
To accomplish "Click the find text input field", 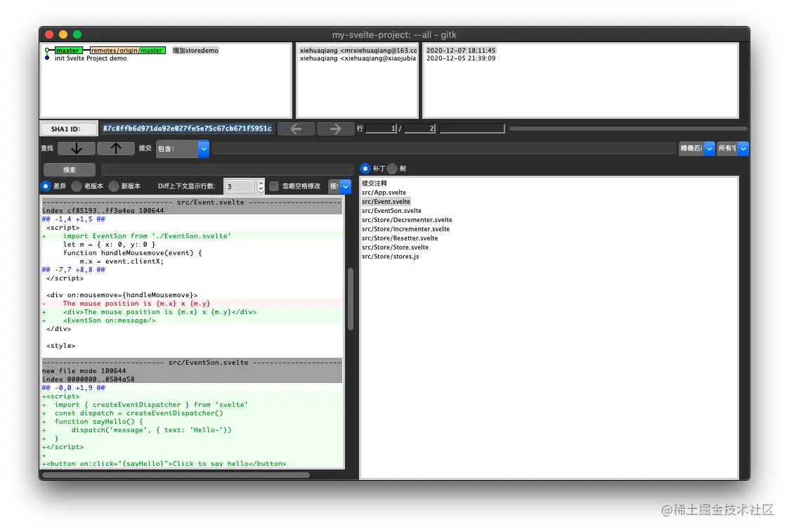I will coord(444,148).
